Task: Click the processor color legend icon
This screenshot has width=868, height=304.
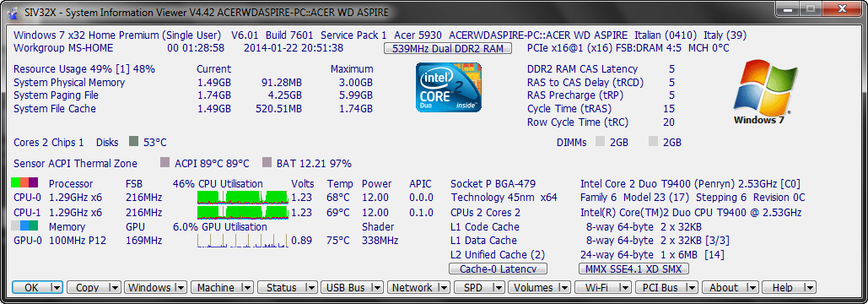Action: coord(25,182)
